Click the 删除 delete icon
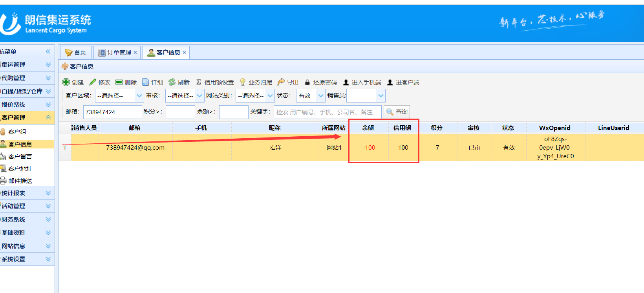The height and width of the screenshot is (293, 644). [119, 82]
